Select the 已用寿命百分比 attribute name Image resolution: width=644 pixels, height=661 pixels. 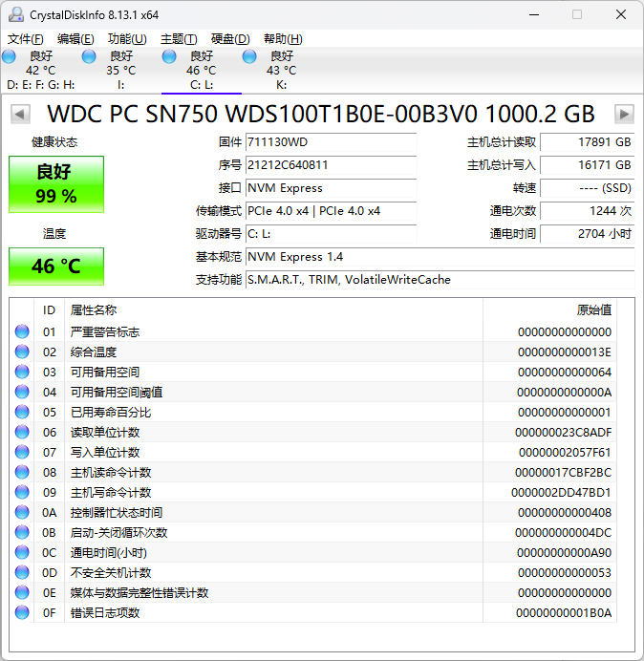click(x=111, y=413)
